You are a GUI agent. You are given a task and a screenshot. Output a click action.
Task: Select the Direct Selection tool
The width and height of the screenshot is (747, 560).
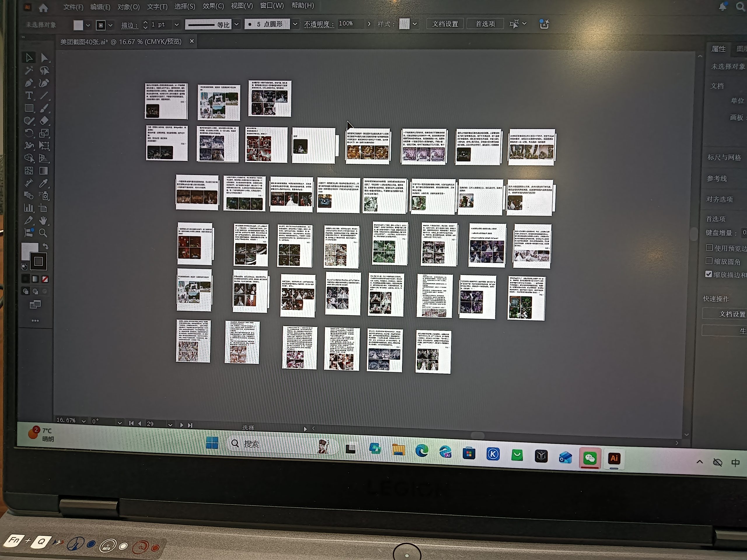pos(44,58)
